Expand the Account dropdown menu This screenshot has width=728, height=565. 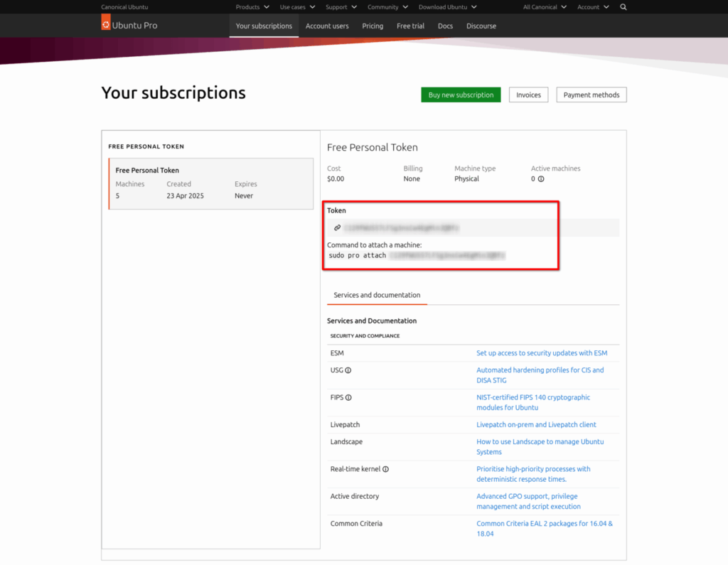[593, 7]
